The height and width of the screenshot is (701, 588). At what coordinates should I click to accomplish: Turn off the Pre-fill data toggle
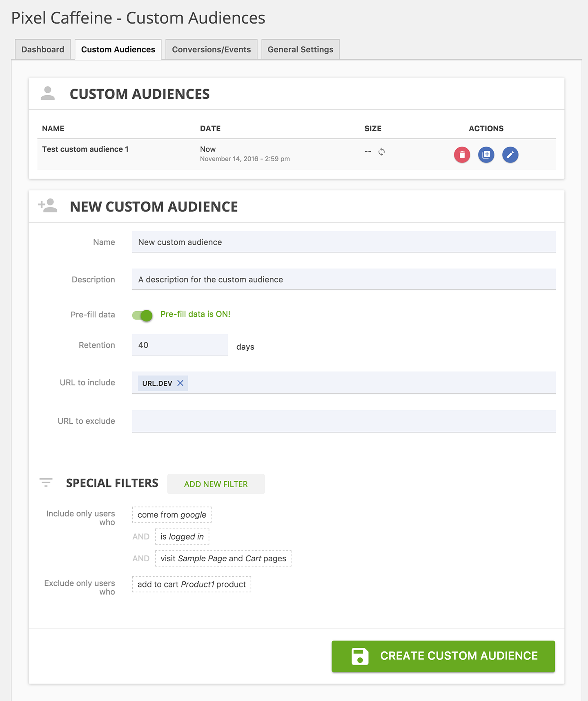tap(143, 315)
